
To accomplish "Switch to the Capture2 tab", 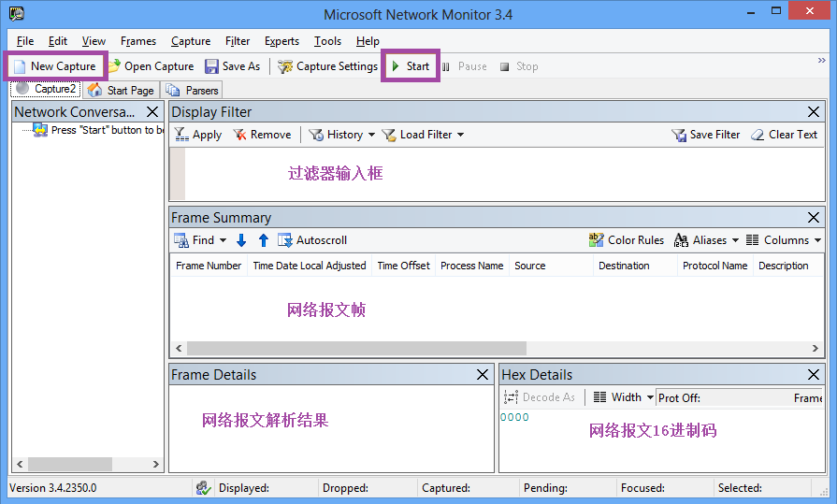I will point(46,89).
